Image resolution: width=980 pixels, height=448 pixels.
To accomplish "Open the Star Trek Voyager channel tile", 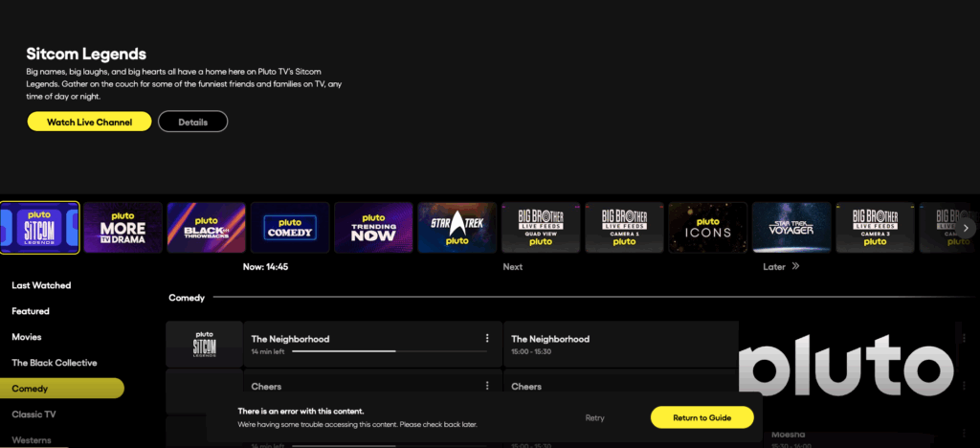I will (x=791, y=228).
